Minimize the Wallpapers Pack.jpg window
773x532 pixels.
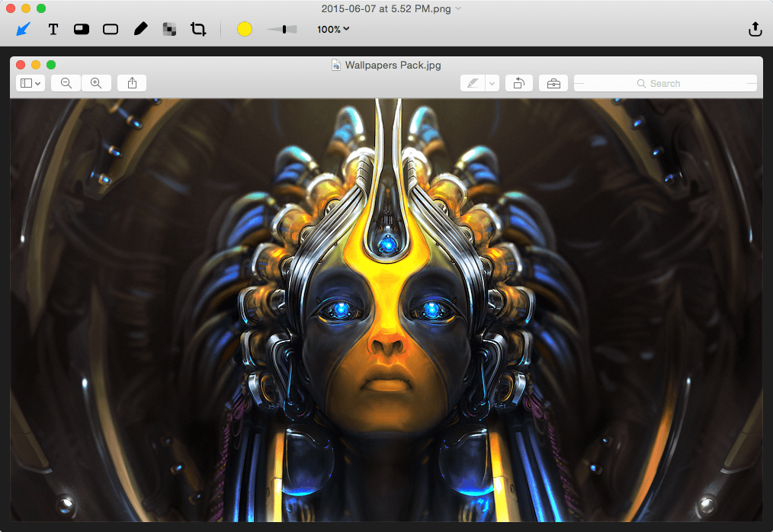tap(36, 65)
